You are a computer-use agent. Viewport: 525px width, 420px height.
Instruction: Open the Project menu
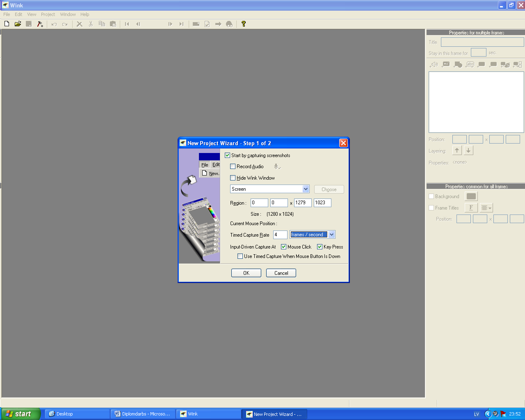(48, 14)
